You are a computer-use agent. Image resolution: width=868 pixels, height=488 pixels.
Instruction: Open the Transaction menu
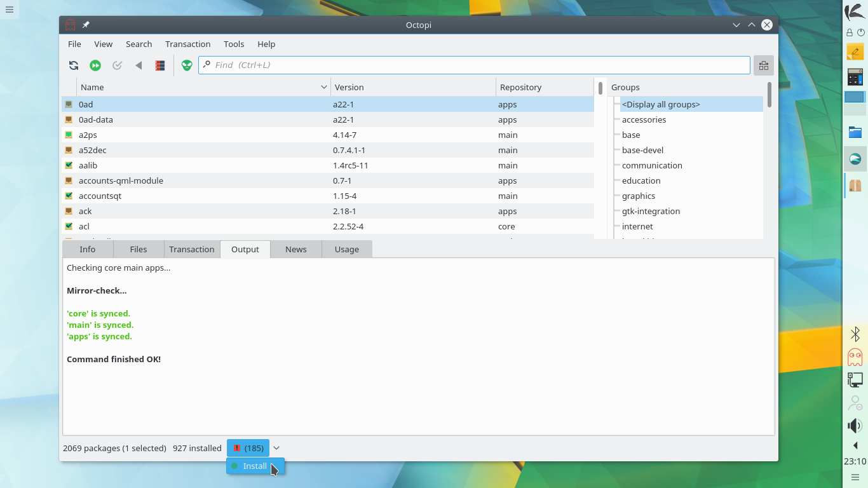(x=187, y=44)
